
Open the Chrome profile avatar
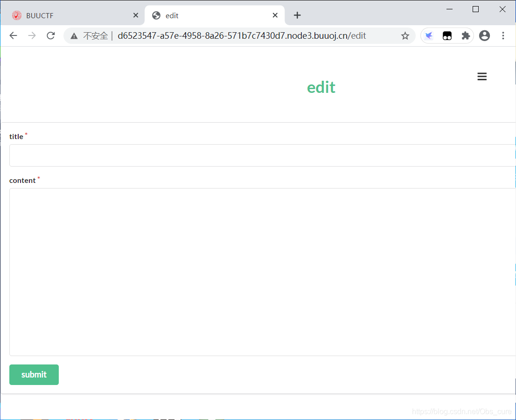click(x=484, y=36)
